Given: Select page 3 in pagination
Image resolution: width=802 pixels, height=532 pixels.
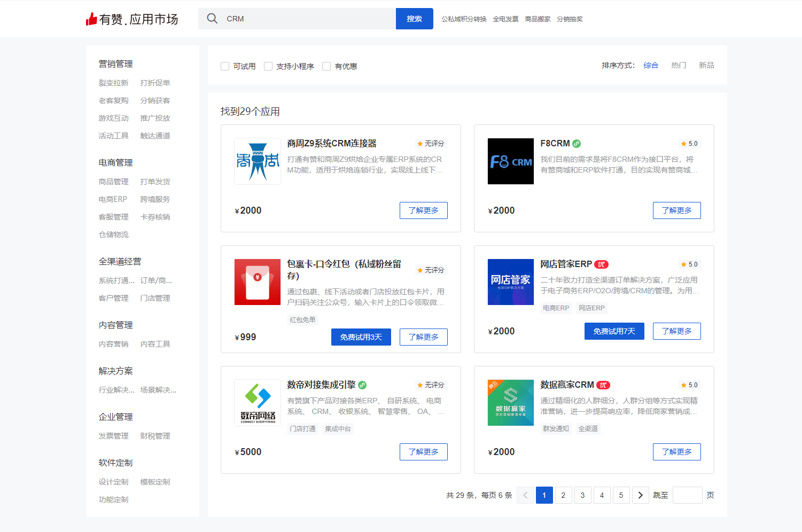Looking at the screenshot, I should [582, 495].
